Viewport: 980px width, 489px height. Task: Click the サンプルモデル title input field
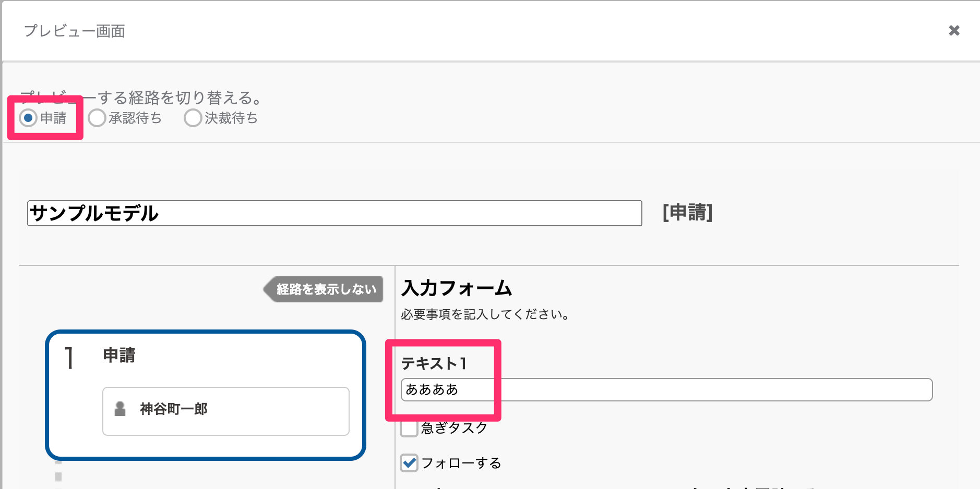[334, 213]
